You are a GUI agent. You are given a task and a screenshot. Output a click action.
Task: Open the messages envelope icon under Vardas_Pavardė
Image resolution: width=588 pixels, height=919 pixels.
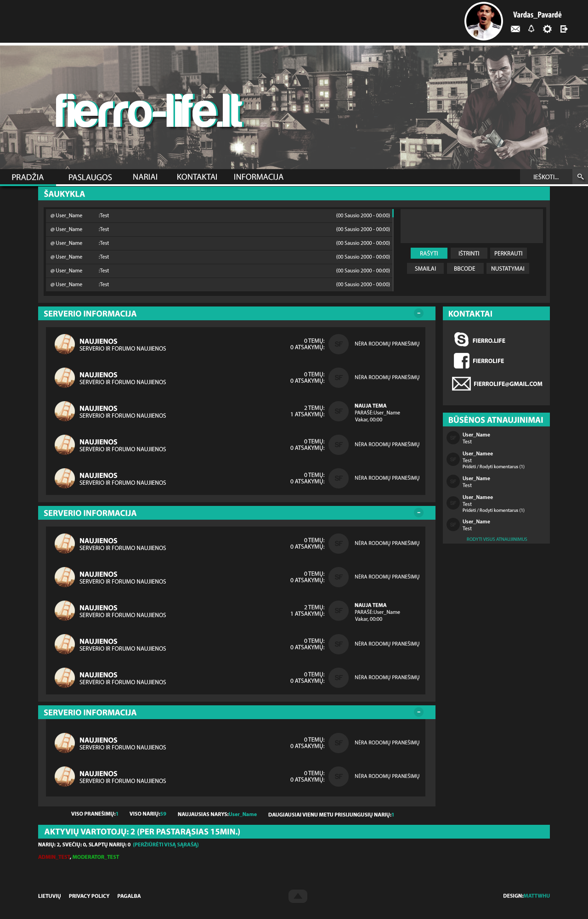(515, 29)
